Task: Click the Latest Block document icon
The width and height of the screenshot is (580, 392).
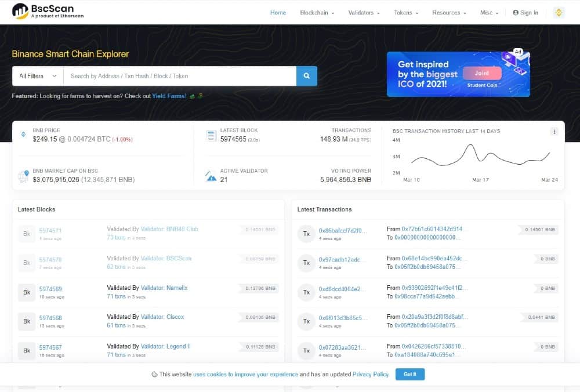Action: point(211,136)
